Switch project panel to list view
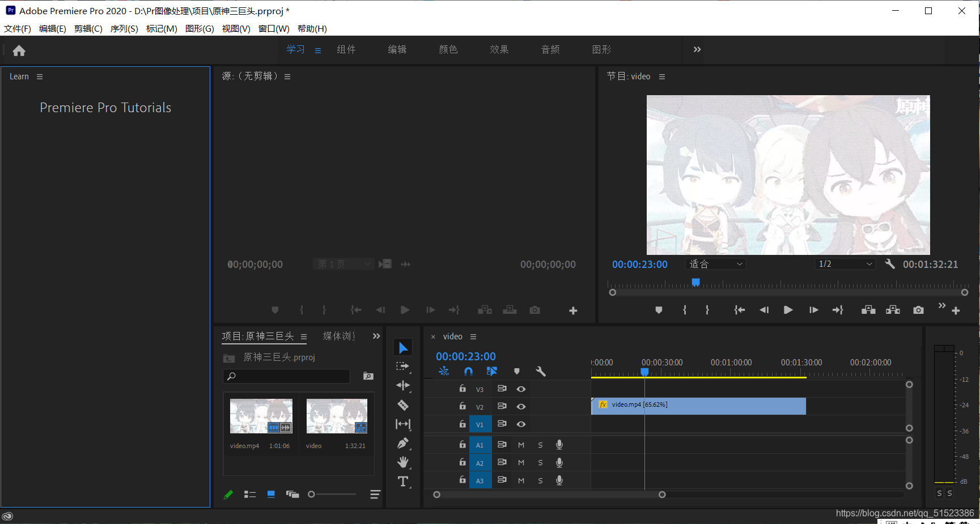 [250, 495]
